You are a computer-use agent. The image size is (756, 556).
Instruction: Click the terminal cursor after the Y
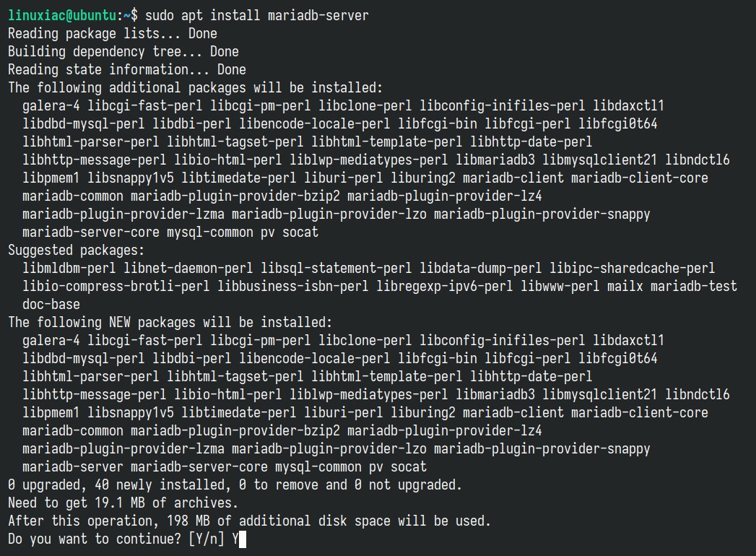click(243, 539)
